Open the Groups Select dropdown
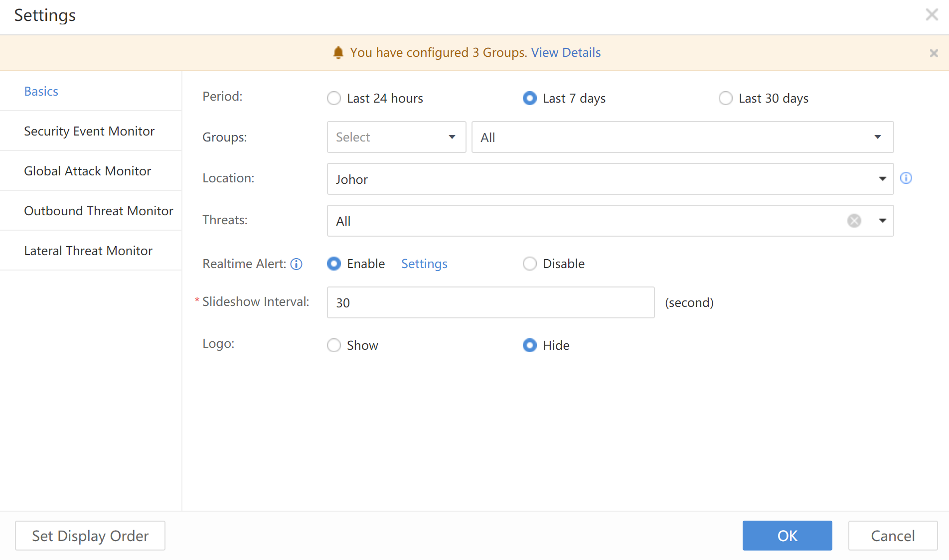949x560 pixels. (x=396, y=137)
